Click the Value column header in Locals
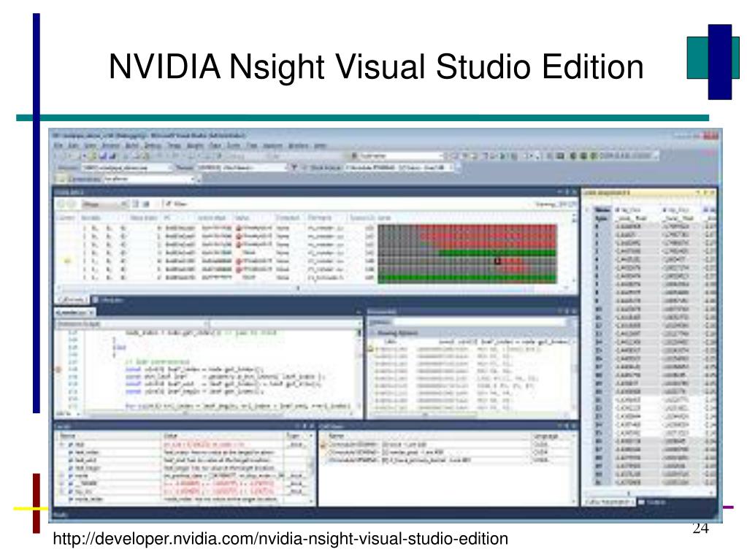Image resolution: width=747 pixels, height=560 pixels. (223, 436)
